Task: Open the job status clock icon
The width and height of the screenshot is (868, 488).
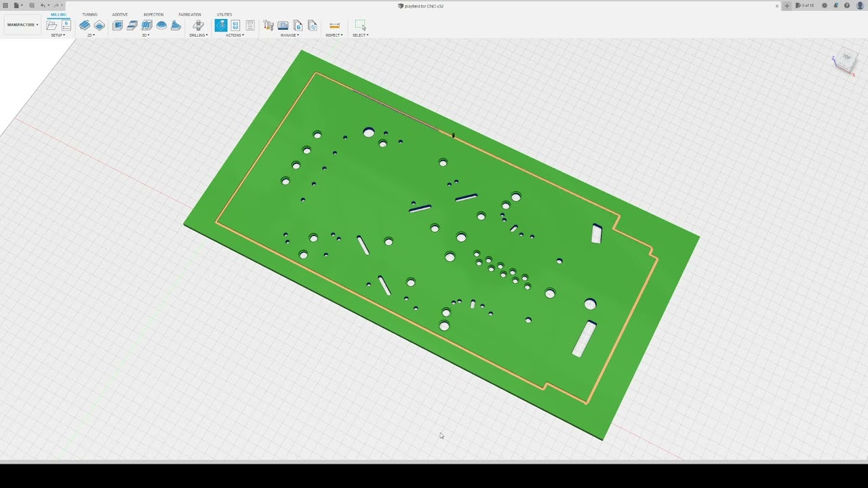Action: [825, 5]
